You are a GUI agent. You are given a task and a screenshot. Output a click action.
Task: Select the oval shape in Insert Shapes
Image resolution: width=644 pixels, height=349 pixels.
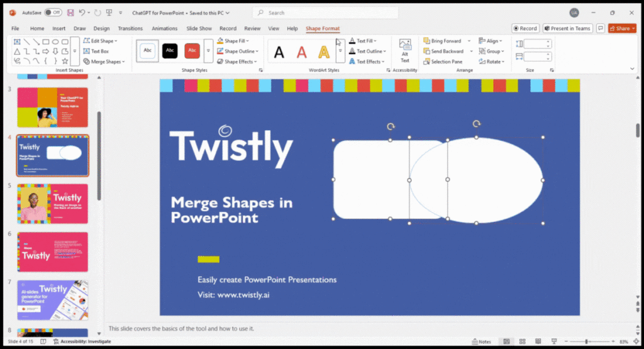point(55,42)
